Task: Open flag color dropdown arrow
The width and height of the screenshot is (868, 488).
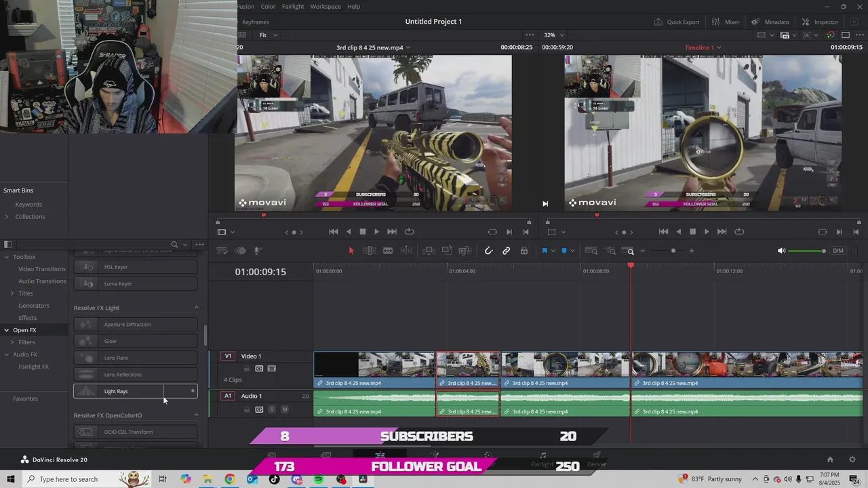Action: pos(553,251)
